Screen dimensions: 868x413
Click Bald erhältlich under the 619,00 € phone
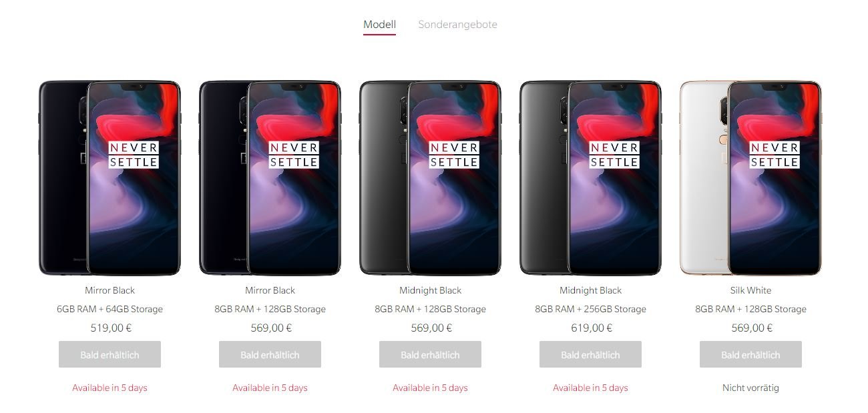(x=590, y=354)
